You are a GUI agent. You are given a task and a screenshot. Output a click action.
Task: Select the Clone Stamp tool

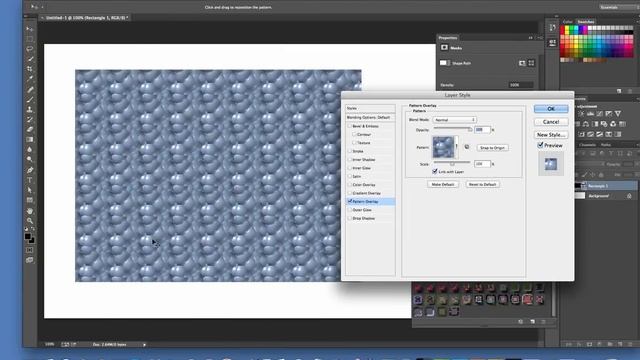click(x=29, y=109)
